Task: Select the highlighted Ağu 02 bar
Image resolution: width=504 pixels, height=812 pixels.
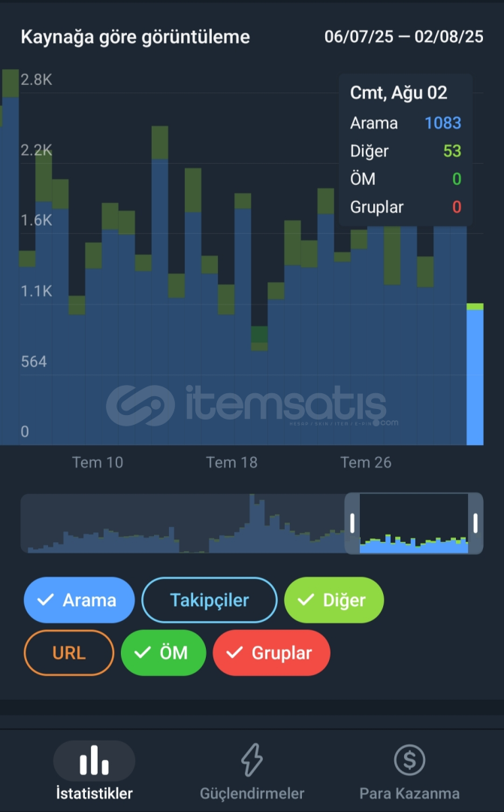Action: click(475, 374)
